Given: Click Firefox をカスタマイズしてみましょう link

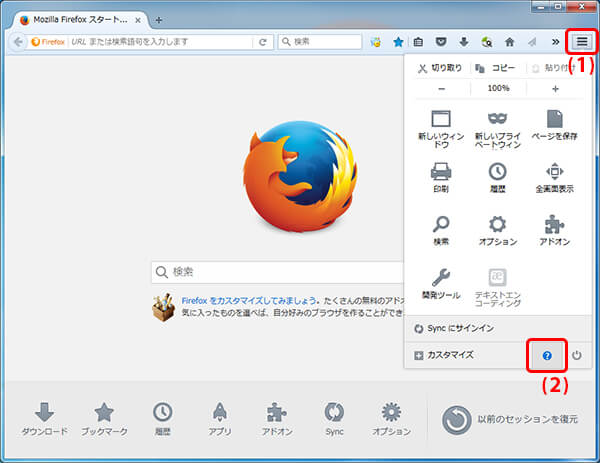Looking at the screenshot, I should click(249, 301).
